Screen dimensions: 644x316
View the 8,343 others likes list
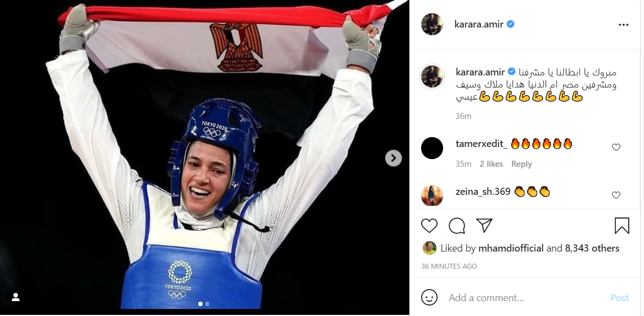[592, 248]
